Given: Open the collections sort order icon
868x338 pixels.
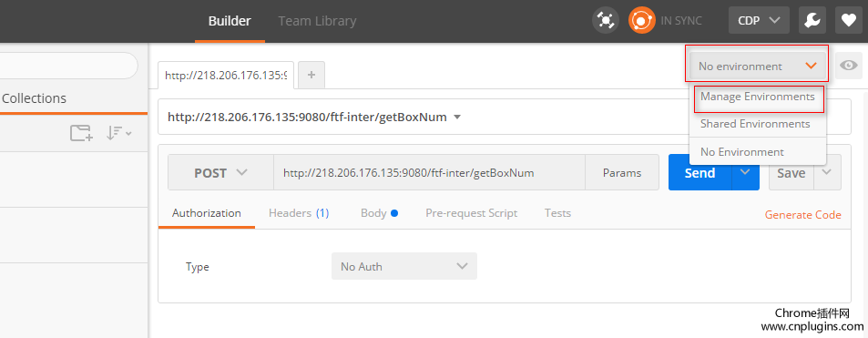Looking at the screenshot, I should (118, 133).
